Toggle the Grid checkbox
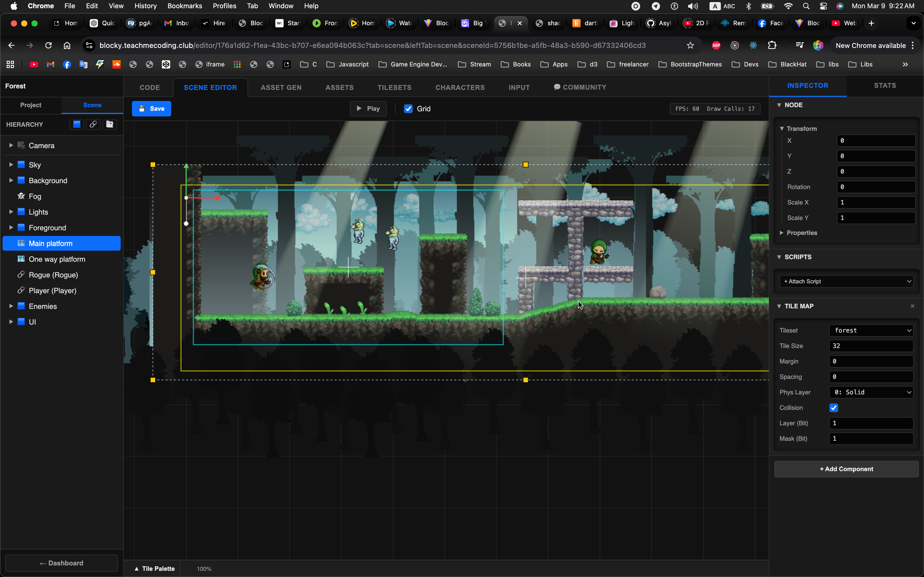 tap(408, 109)
